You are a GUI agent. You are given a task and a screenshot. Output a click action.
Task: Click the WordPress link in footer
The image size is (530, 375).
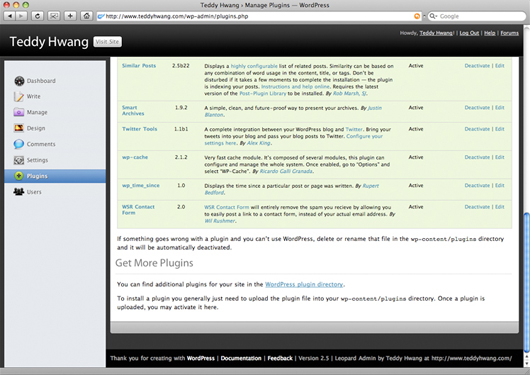pos(201,358)
